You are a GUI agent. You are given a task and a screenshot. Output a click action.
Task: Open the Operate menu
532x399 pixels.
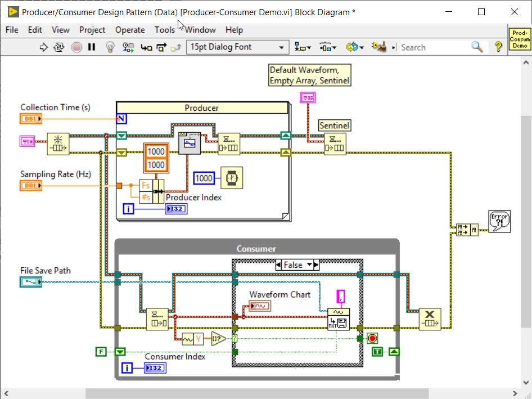click(130, 30)
